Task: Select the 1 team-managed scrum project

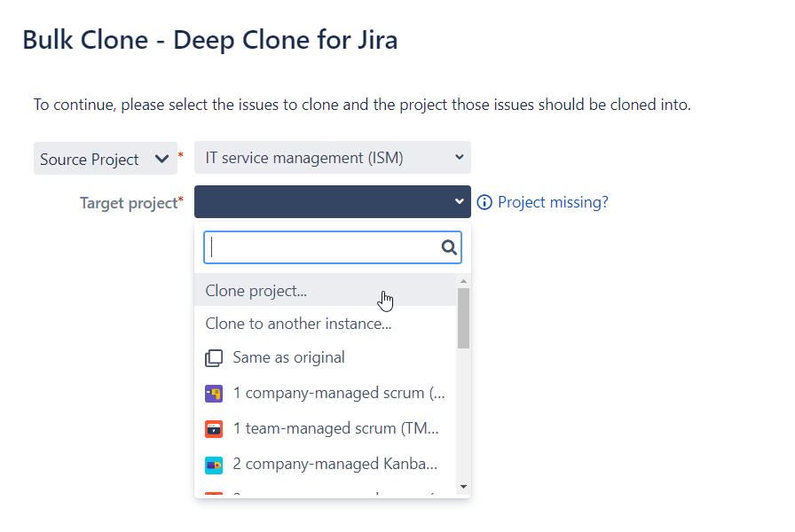Action: coord(337,428)
